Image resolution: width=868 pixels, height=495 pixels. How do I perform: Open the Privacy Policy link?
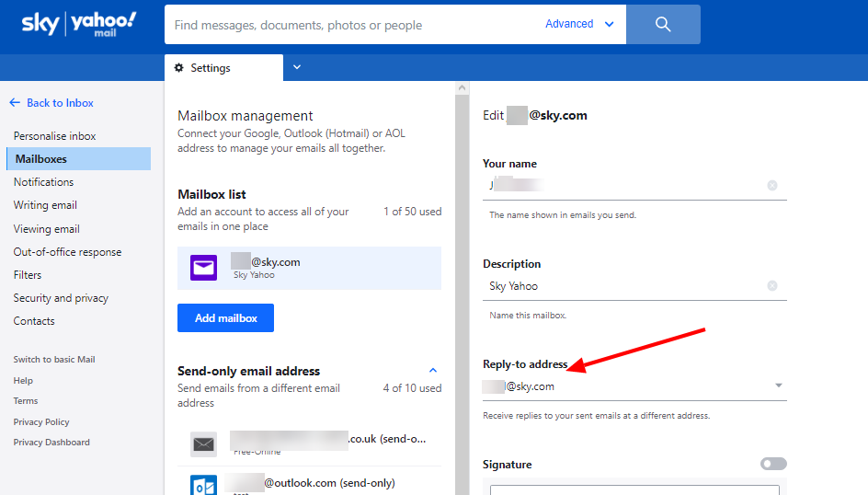click(41, 421)
